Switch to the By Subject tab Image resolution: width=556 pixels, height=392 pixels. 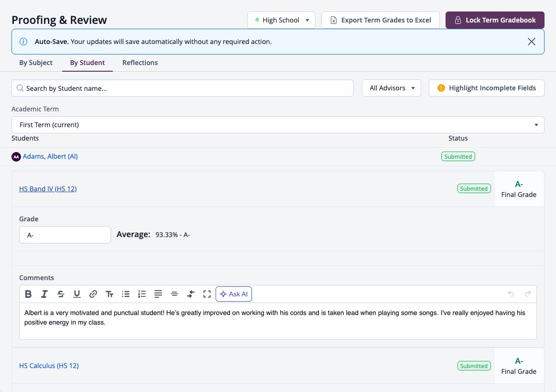[x=36, y=63]
